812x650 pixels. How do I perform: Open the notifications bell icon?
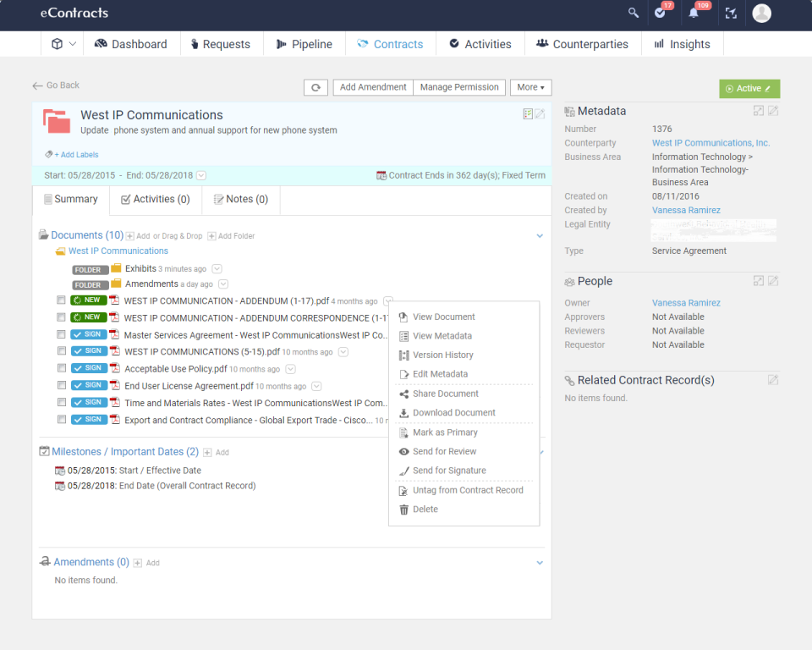[x=694, y=13]
